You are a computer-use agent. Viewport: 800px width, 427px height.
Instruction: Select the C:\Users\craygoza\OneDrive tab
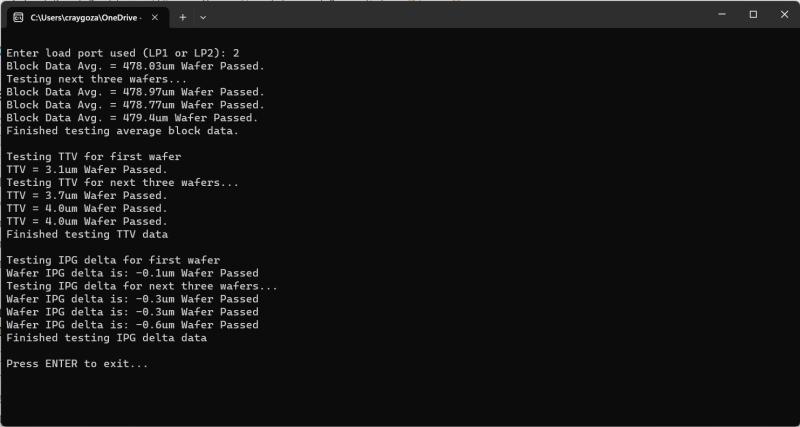pyautogui.click(x=85, y=17)
